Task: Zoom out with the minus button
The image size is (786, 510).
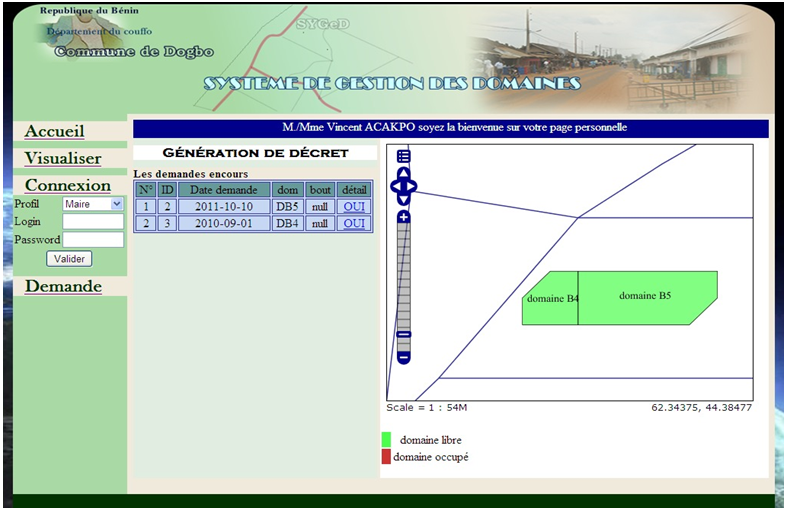Action: pos(404,357)
